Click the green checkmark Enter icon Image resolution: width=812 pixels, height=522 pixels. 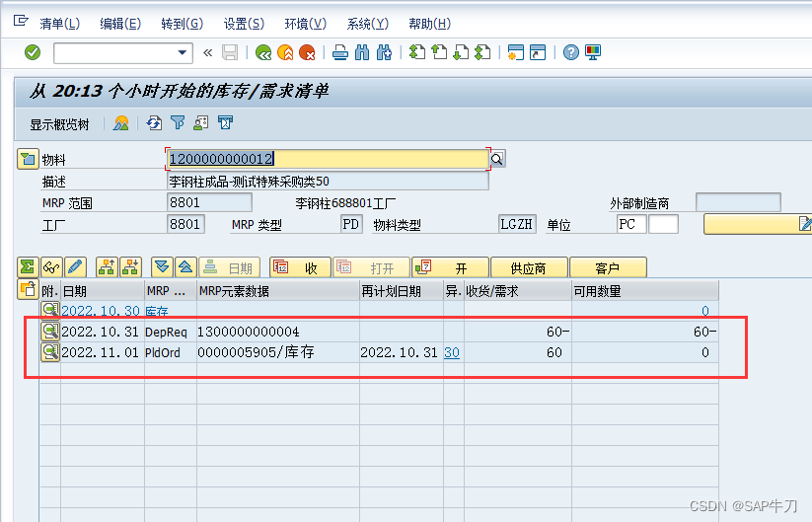pyautogui.click(x=33, y=52)
